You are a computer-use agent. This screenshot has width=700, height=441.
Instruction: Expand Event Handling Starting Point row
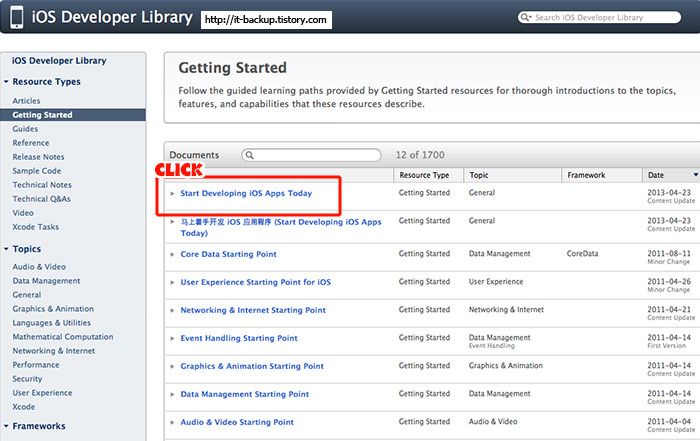172,338
